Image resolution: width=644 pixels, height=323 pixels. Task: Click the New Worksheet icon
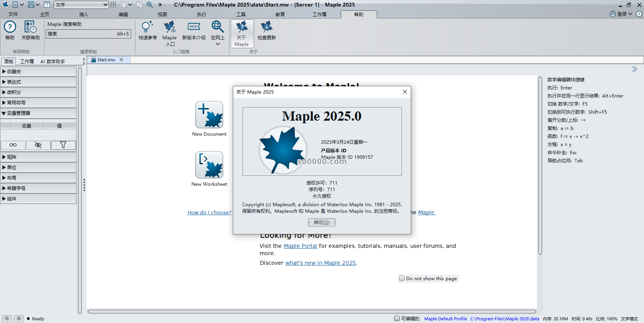pos(209,165)
